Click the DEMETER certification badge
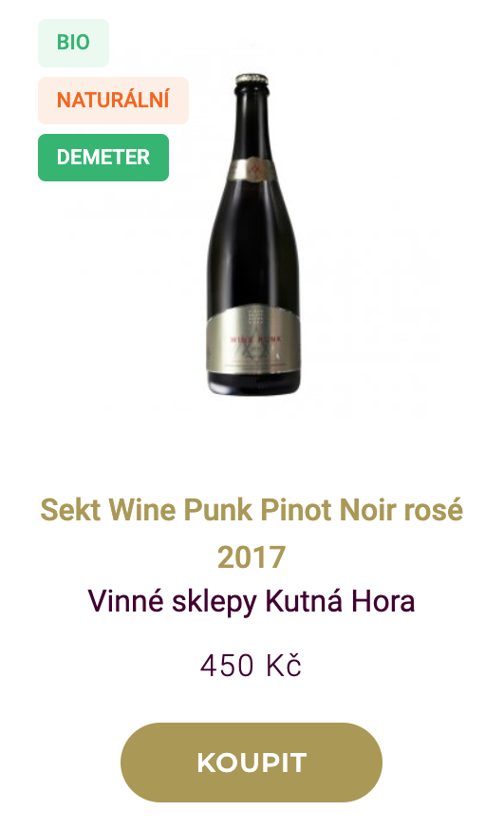The width and height of the screenshot is (504, 829). tap(103, 158)
